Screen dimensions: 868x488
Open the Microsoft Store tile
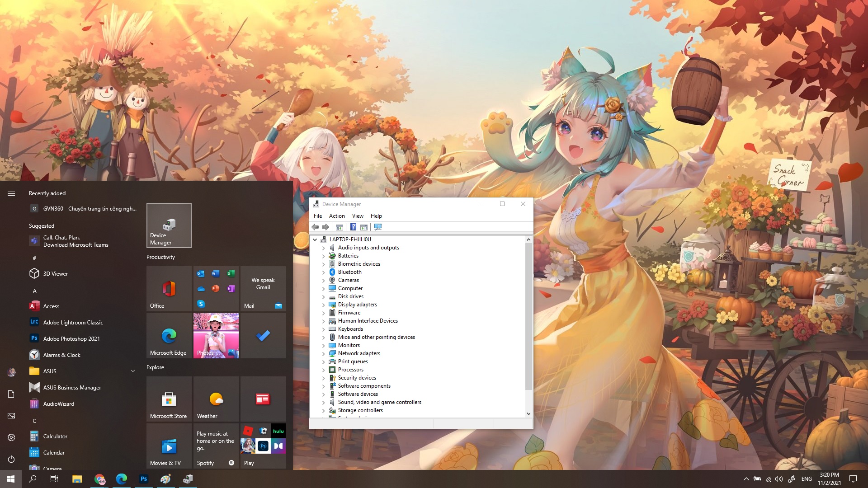pos(169,399)
